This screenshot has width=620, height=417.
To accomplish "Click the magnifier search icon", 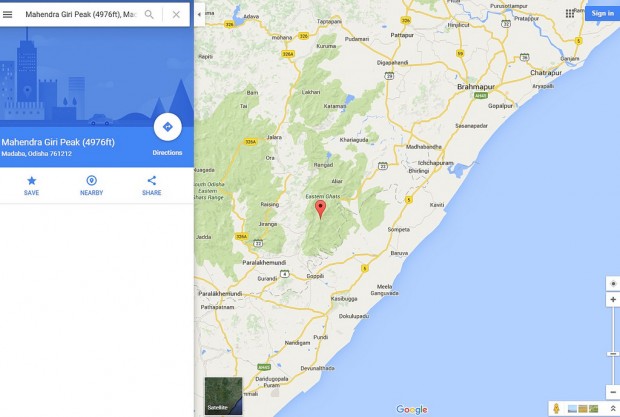I will point(149,15).
